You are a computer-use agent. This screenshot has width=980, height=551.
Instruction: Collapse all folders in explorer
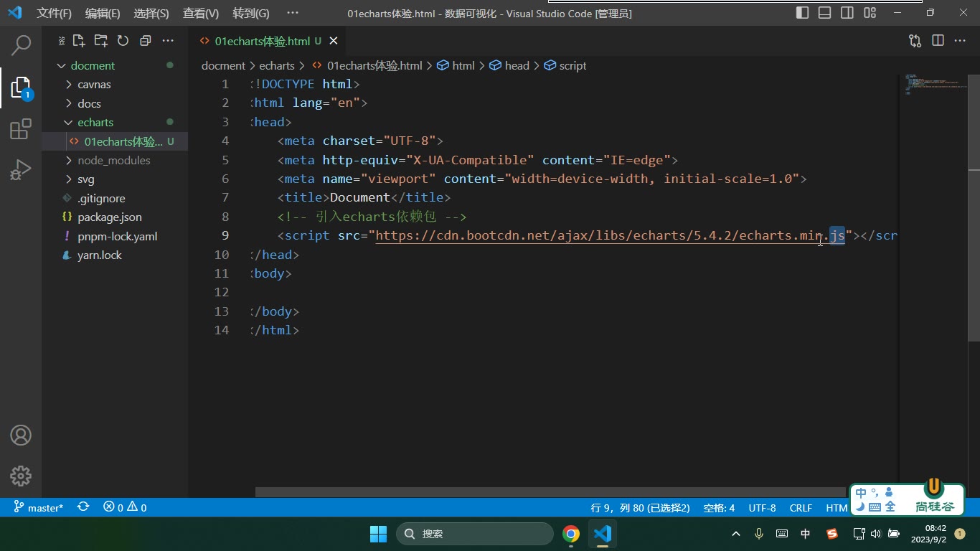pos(145,41)
